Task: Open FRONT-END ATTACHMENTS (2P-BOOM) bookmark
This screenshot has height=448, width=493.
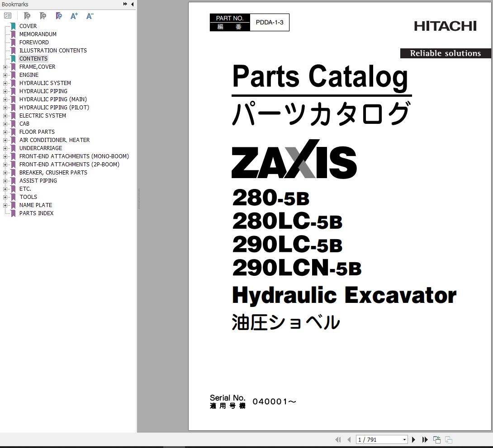Action: point(69,165)
